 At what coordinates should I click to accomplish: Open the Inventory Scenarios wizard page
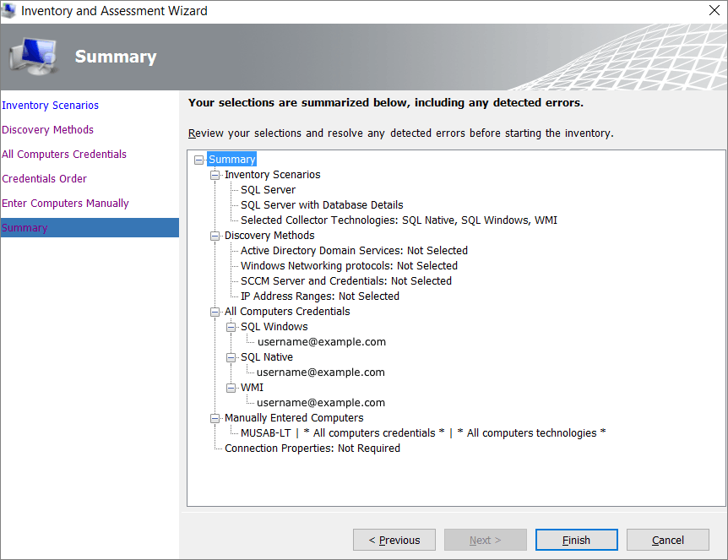click(x=50, y=106)
